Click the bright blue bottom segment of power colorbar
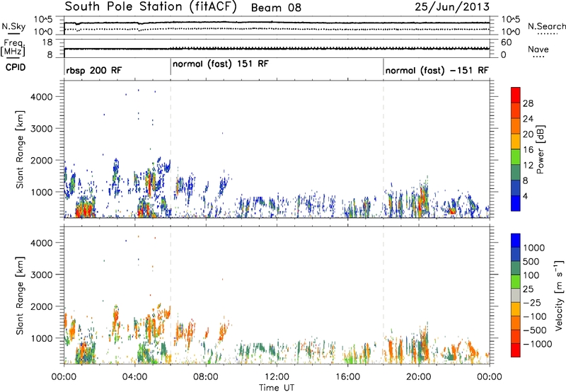The image size is (566, 392). pyautogui.click(x=516, y=203)
